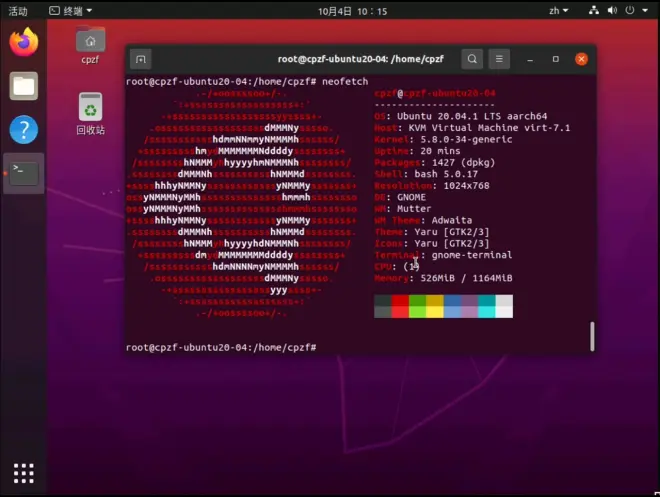Click WM value Mutter
The width and height of the screenshot is (660, 497).
414,209
